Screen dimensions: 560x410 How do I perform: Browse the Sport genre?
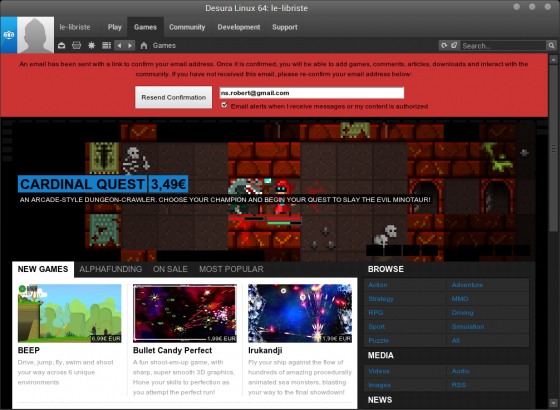pyautogui.click(x=377, y=327)
